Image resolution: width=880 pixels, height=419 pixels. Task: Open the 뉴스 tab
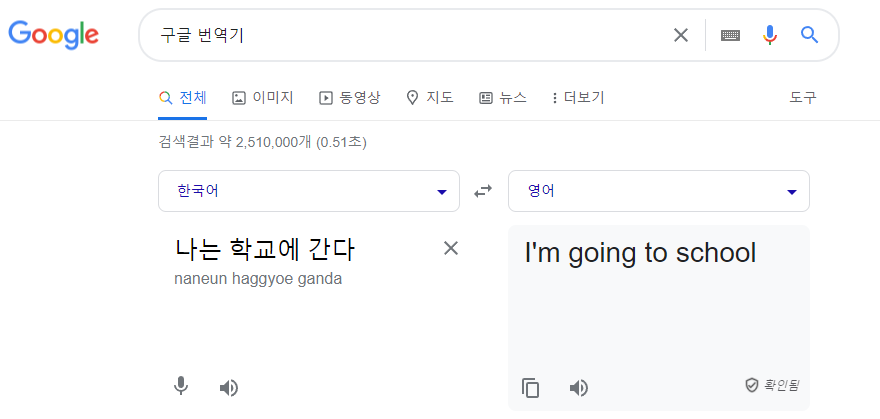point(503,98)
